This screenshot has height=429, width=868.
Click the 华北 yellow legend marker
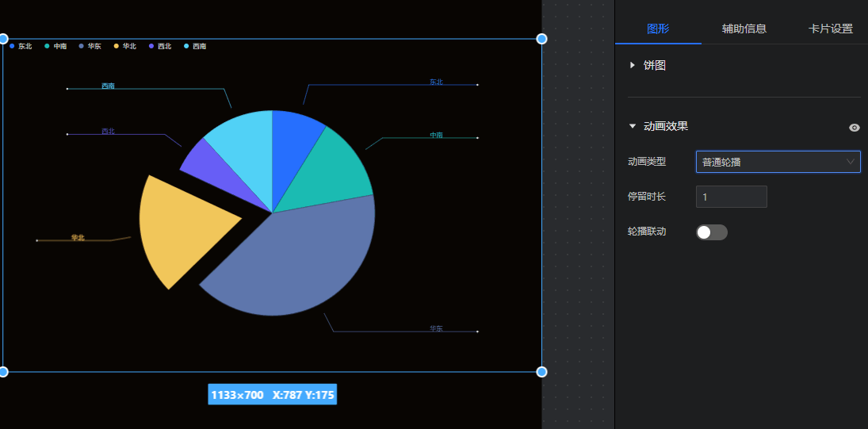tap(117, 47)
